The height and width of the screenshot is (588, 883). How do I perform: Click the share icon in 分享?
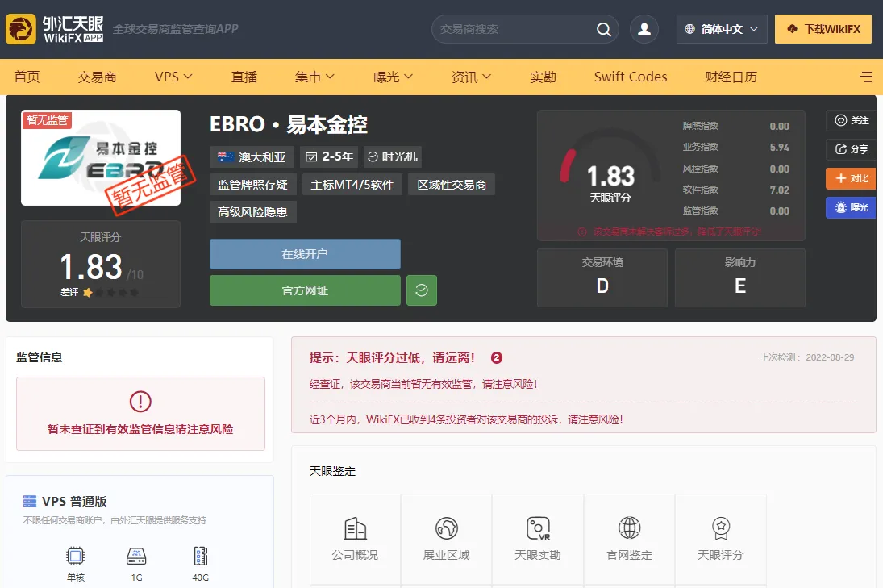841,149
